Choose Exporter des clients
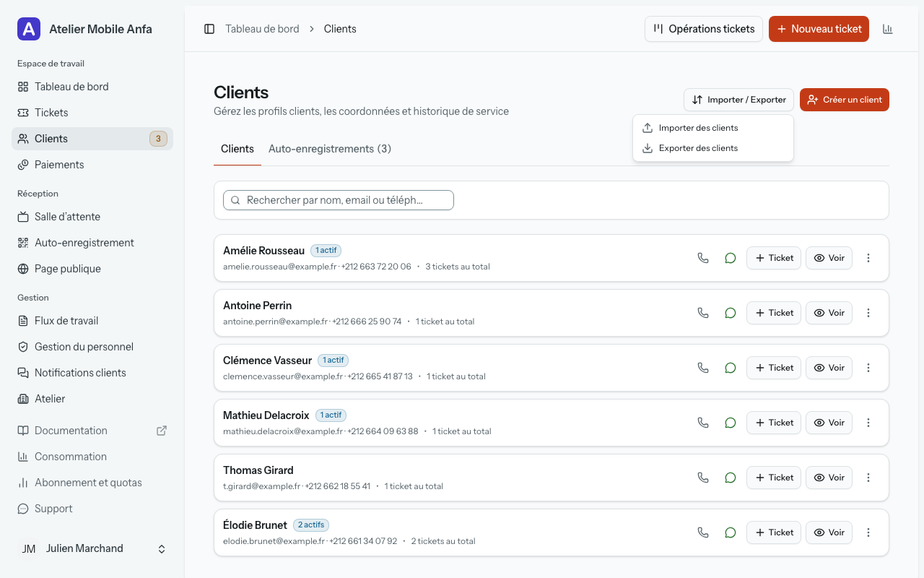 coord(713,148)
